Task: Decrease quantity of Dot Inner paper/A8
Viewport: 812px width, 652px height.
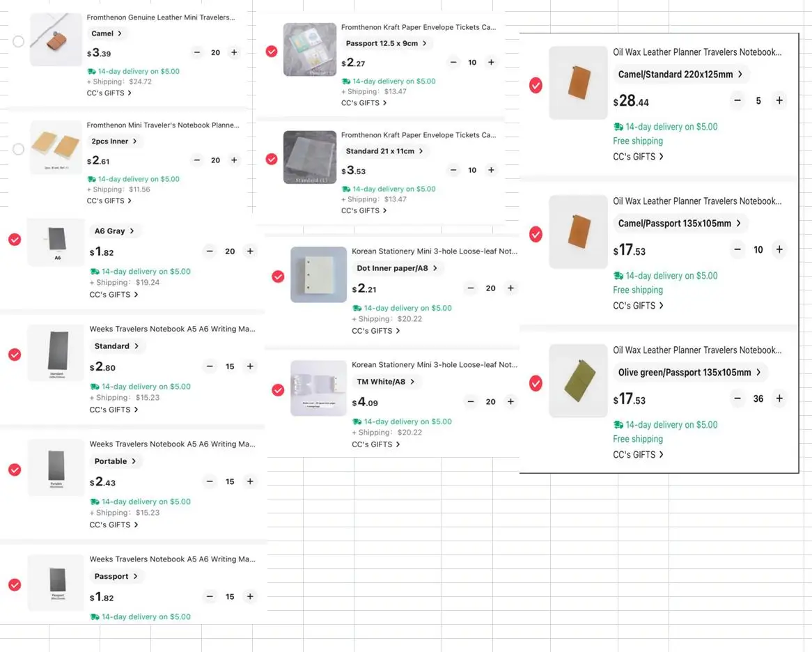Action: pyautogui.click(x=471, y=288)
